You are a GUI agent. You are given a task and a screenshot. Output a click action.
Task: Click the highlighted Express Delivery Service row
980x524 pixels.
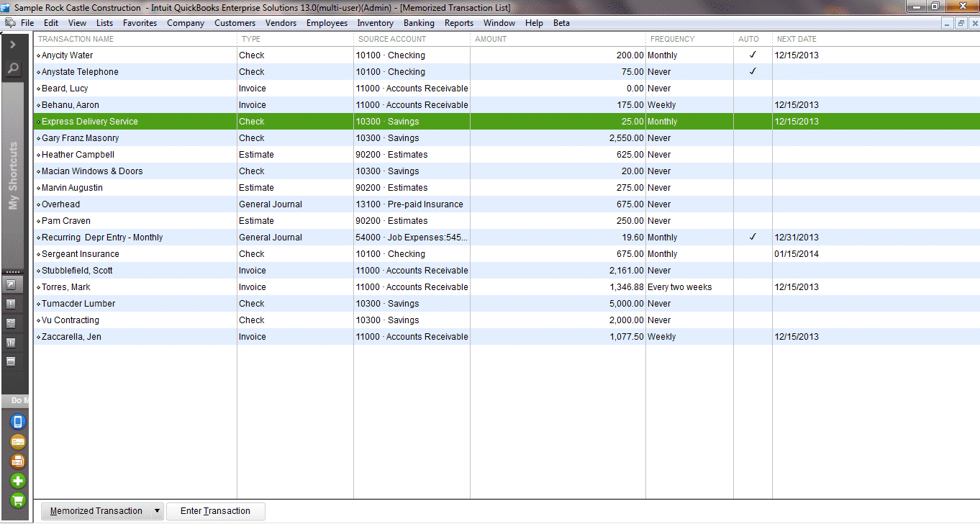click(x=507, y=122)
